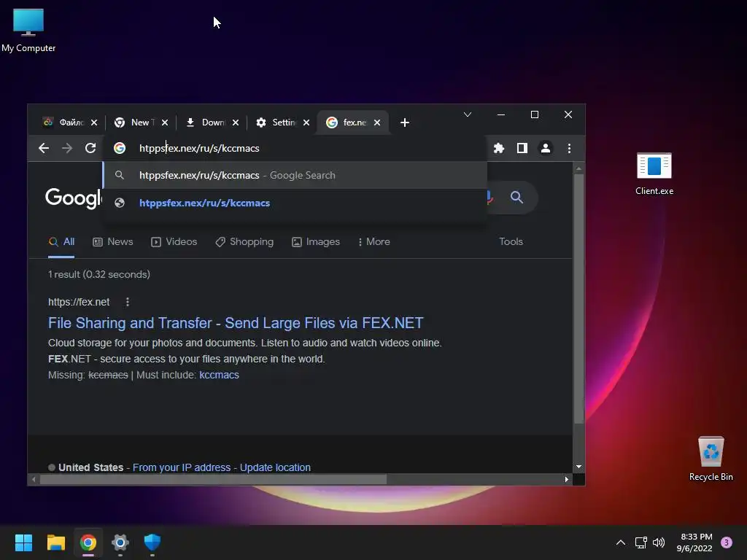This screenshot has height=560, width=747.
Task: Select the All results tab
Action: (61, 242)
